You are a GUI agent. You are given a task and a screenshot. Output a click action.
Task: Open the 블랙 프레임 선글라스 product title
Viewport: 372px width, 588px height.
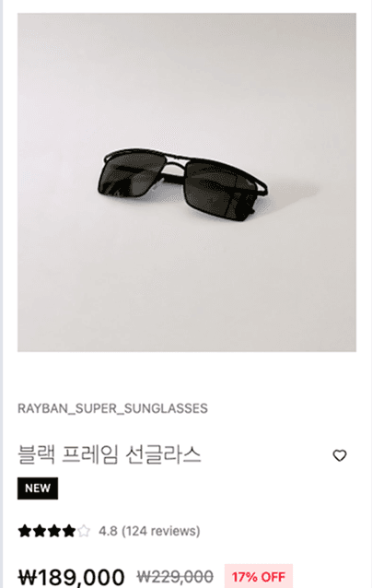[110, 454]
